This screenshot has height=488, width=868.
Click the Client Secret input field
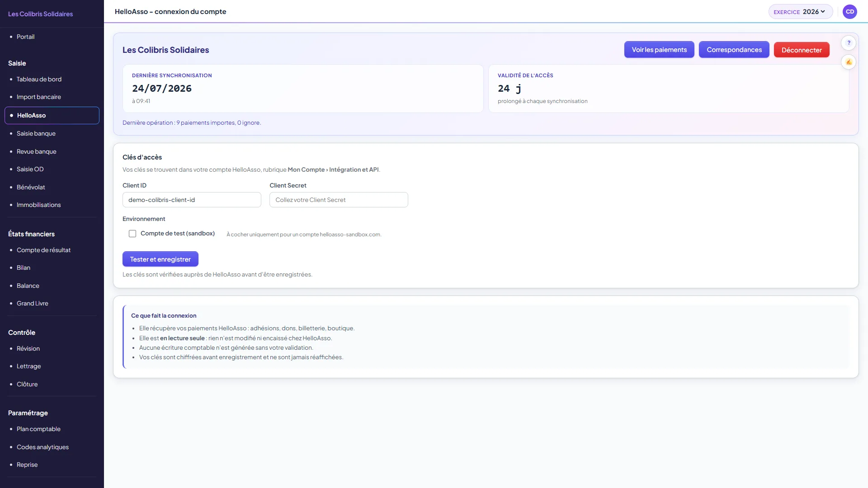click(x=339, y=200)
